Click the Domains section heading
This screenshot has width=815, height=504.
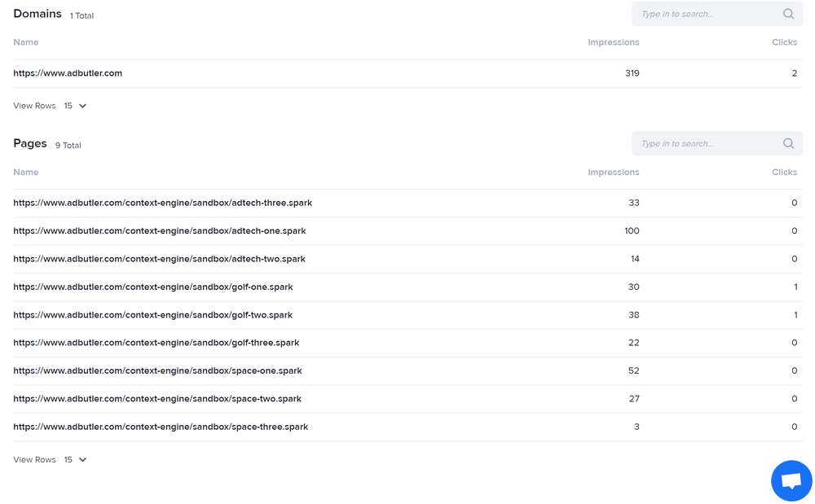[x=37, y=14]
